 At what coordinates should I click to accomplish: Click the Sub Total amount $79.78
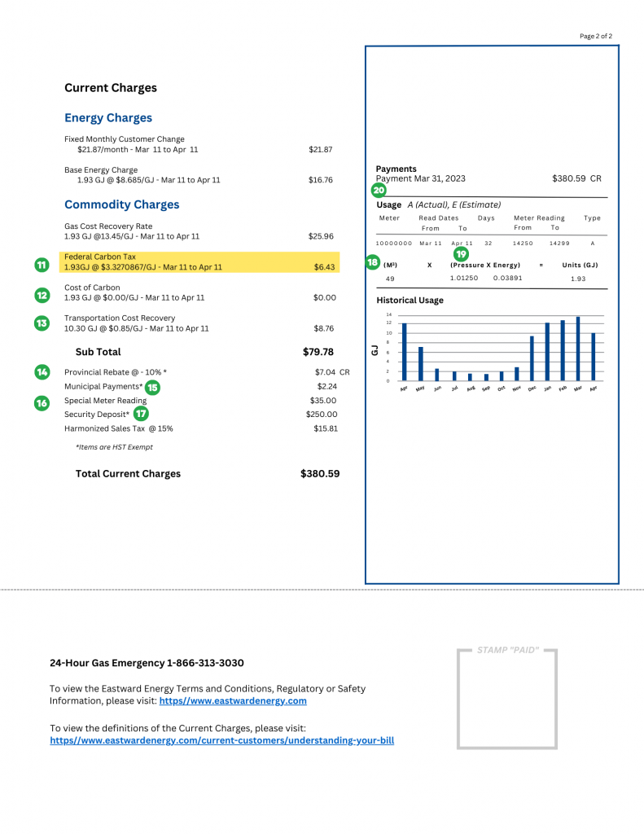318,352
